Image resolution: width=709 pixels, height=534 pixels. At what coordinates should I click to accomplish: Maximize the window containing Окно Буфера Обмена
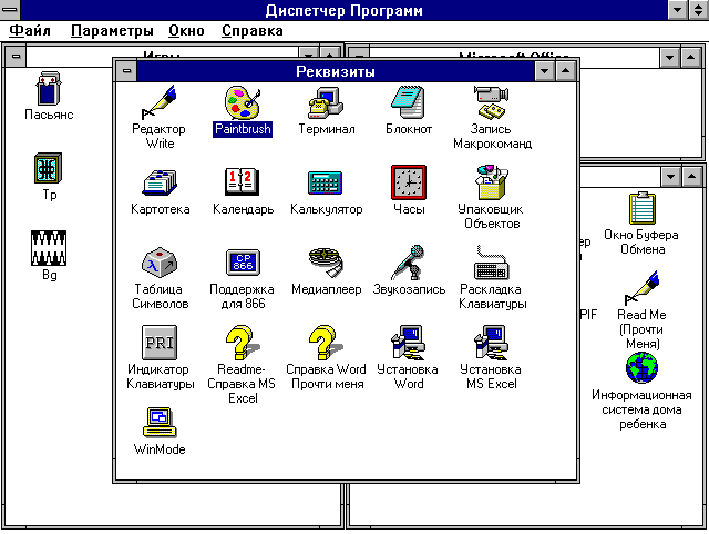(x=692, y=177)
